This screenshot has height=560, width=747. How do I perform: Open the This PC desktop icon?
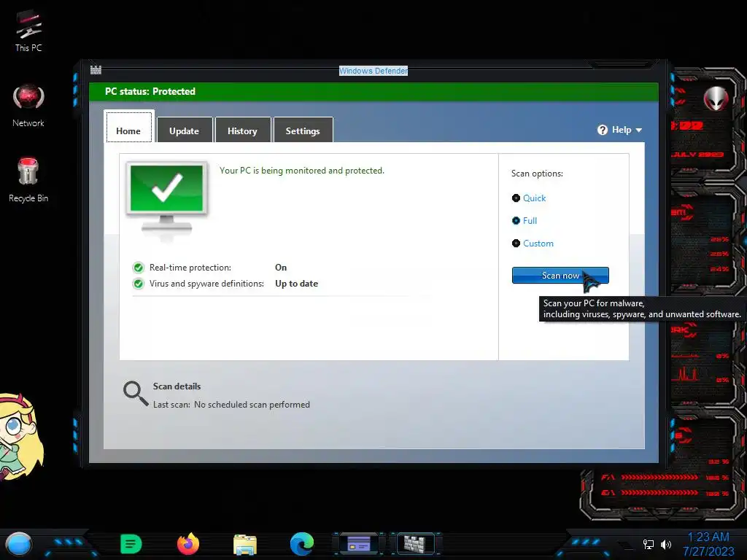point(28,31)
